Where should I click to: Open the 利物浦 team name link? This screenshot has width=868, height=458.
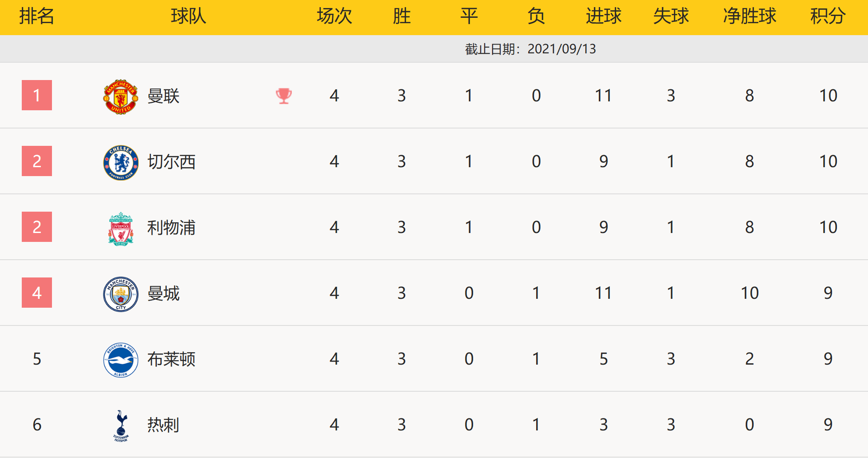pos(171,228)
